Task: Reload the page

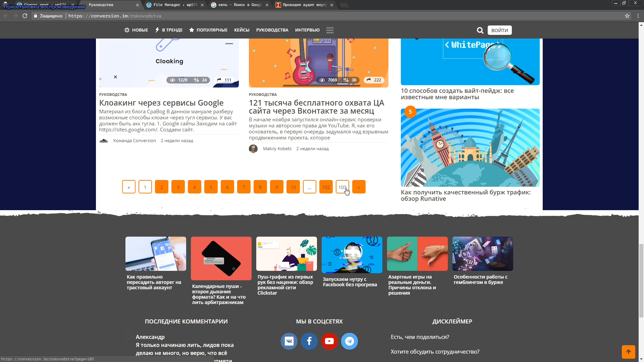Action: tap(25, 16)
